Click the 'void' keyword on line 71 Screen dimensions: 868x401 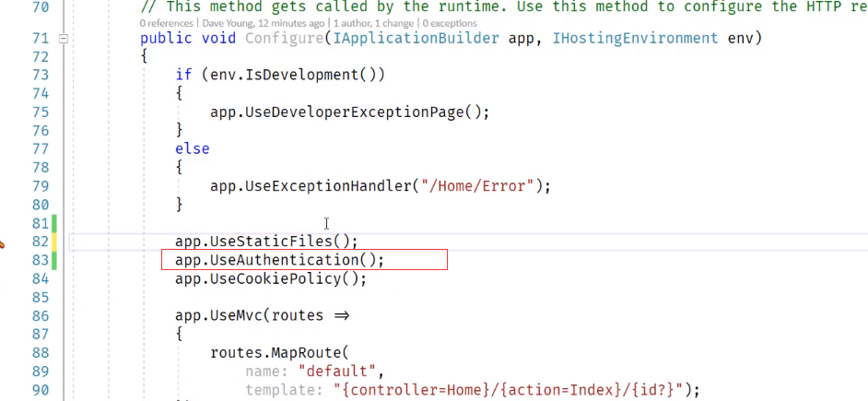pyautogui.click(x=218, y=38)
